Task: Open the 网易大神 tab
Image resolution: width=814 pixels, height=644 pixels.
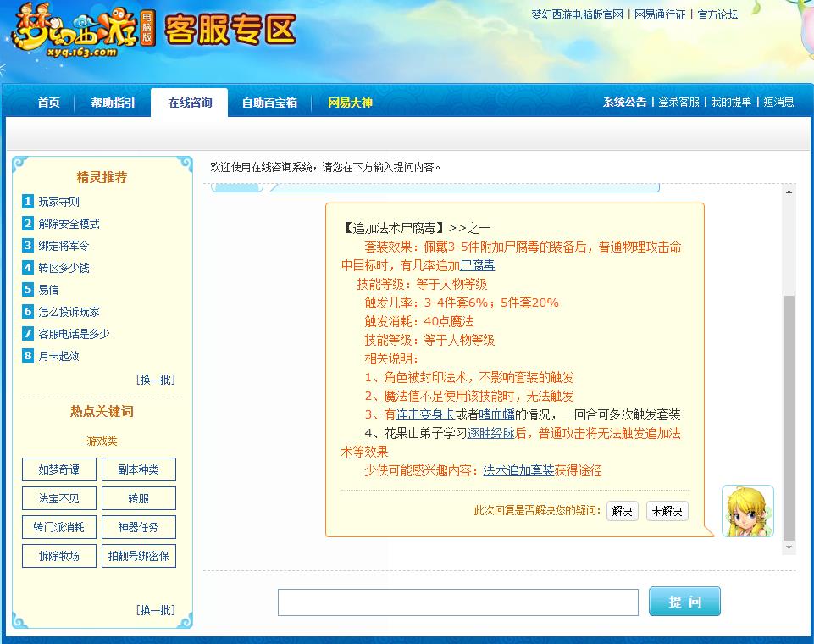Action: [349, 103]
